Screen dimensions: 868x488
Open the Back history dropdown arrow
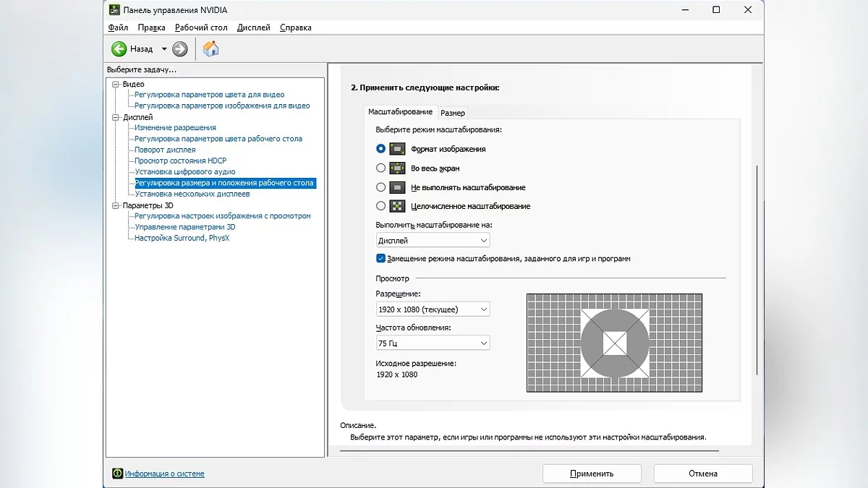(x=164, y=49)
